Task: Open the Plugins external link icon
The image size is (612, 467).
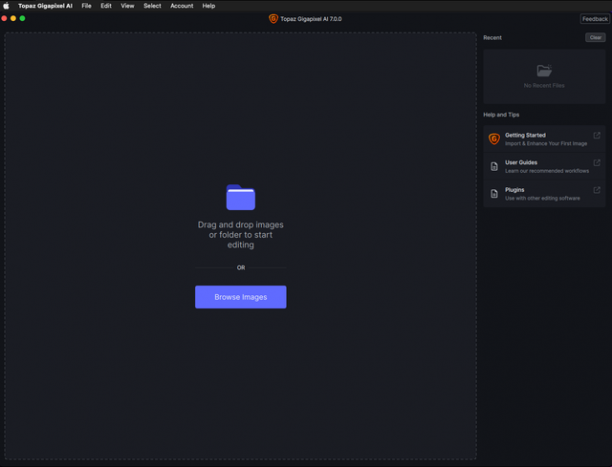Action: point(596,190)
